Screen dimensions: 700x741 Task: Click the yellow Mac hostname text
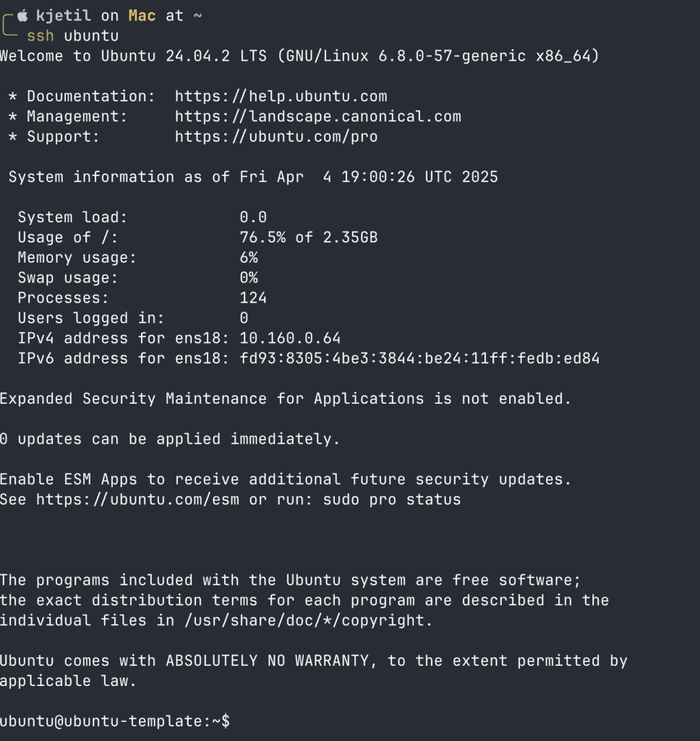point(142,16)
